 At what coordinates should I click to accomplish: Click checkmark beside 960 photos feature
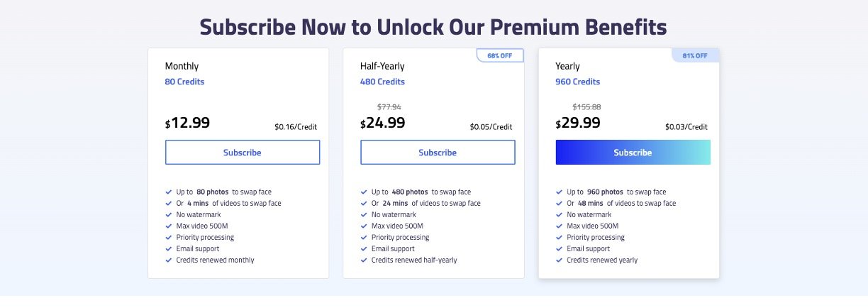point(559,192)
